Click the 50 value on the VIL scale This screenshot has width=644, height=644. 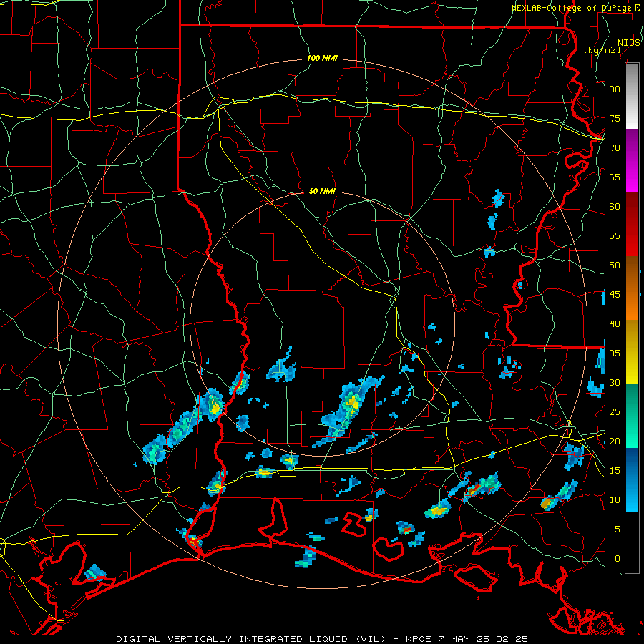pos(615,265)
